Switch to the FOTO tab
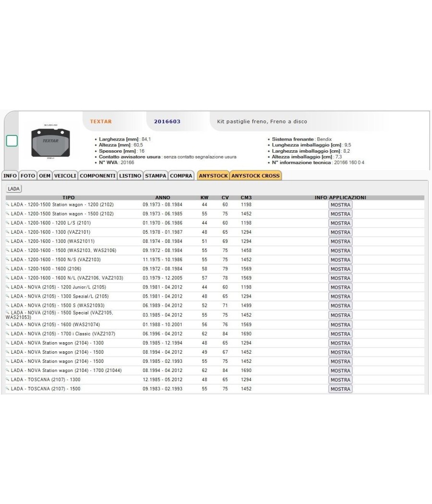 pos(28,176)
